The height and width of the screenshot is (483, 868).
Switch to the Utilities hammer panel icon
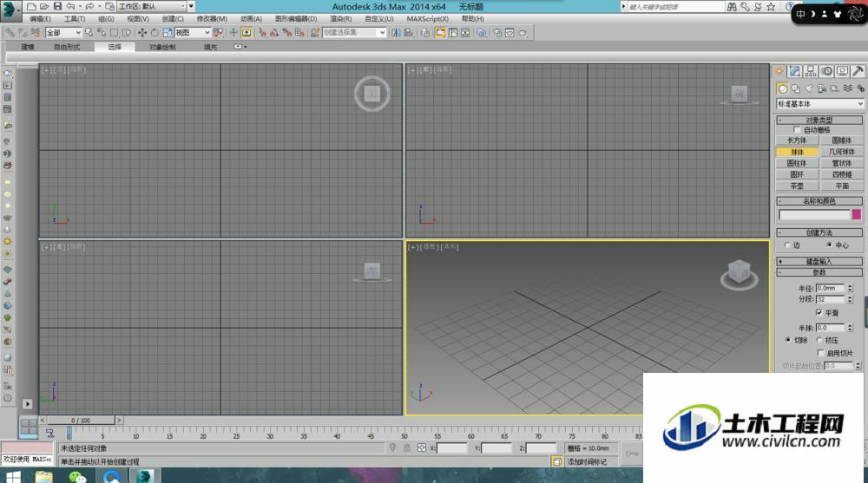click(858, 71)
